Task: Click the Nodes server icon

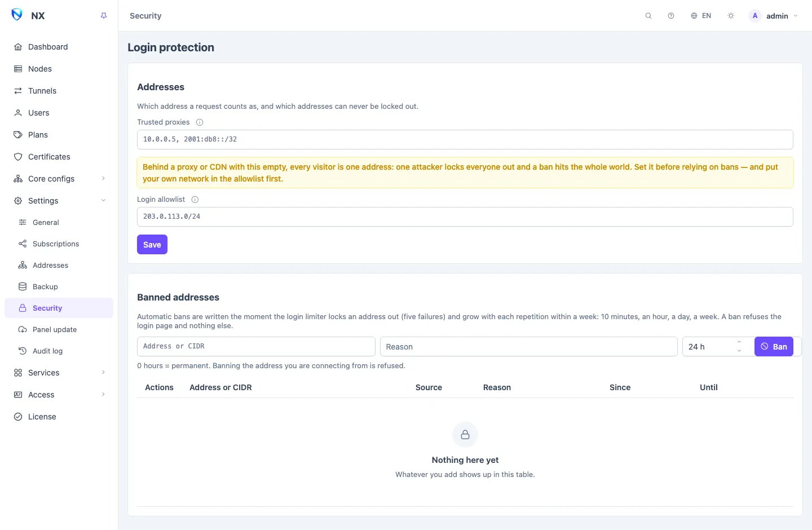Action: coord(18,69)
